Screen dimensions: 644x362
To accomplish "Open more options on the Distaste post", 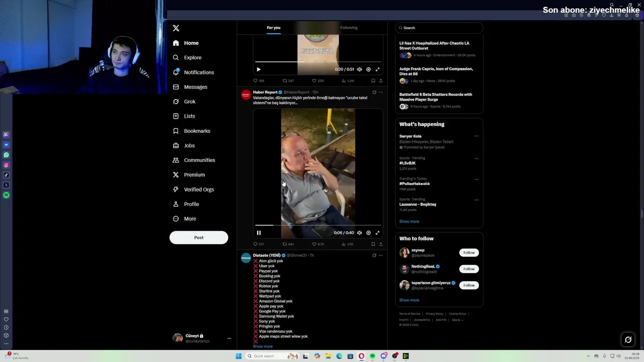I will (x=380, y=255).
